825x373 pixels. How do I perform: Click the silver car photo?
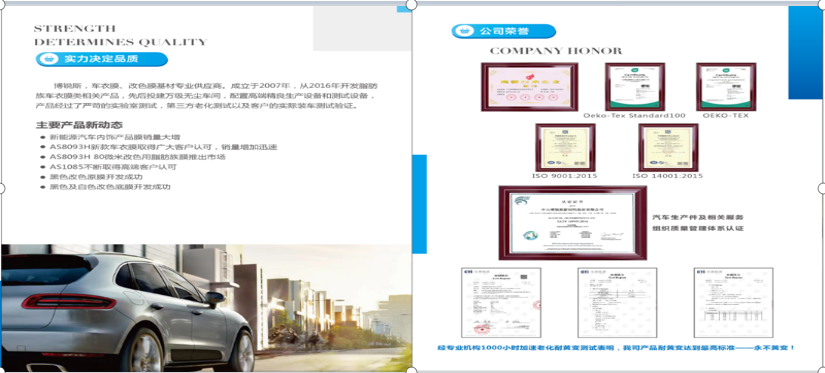point(206,308)
